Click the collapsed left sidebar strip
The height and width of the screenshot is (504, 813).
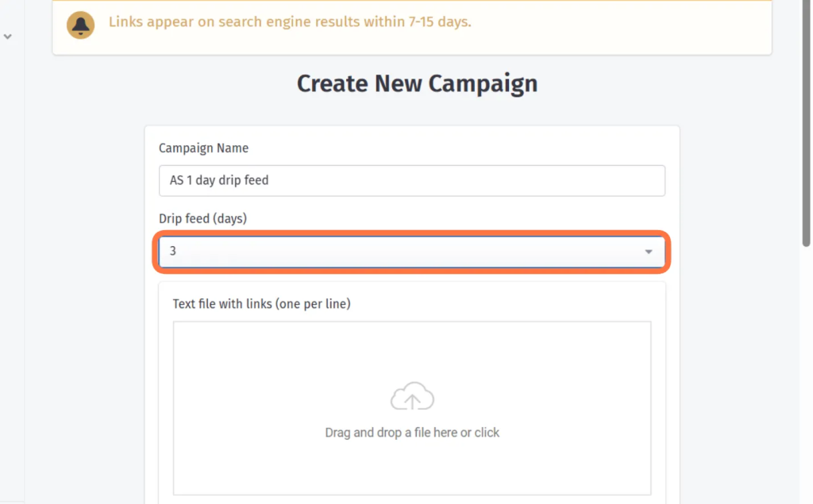[12, 260]
